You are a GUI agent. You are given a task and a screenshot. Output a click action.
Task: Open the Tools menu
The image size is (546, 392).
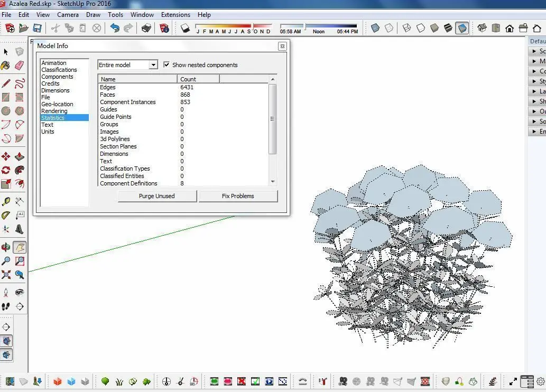115,15
